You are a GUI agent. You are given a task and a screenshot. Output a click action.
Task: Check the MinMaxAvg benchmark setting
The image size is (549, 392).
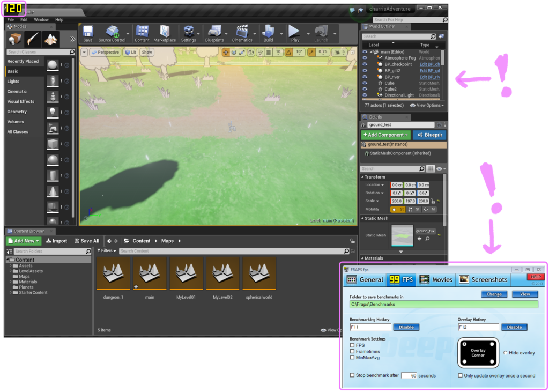pos(352,358)
